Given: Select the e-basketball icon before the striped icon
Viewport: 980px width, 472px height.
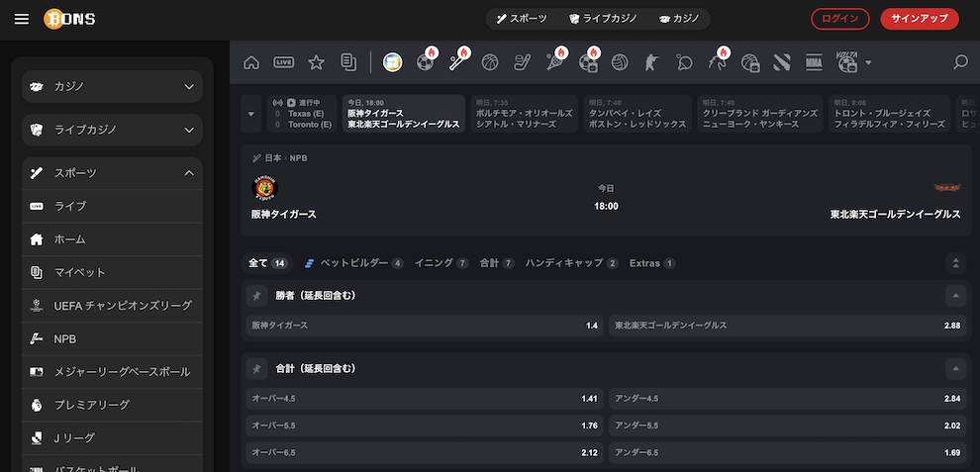Looking at the screenshot, I should [x=749, y=62].
